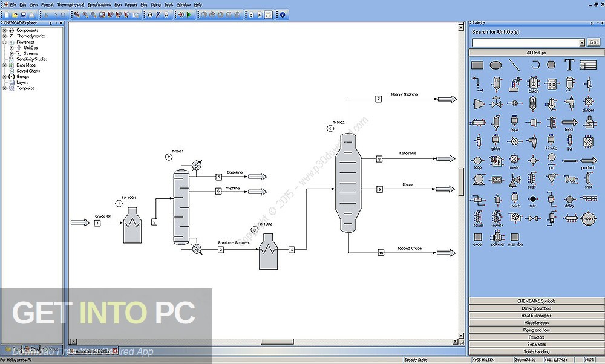Click the New document toolbar icon
The width and height of the screenshot is (605, 364).
[x=7, y=15]
